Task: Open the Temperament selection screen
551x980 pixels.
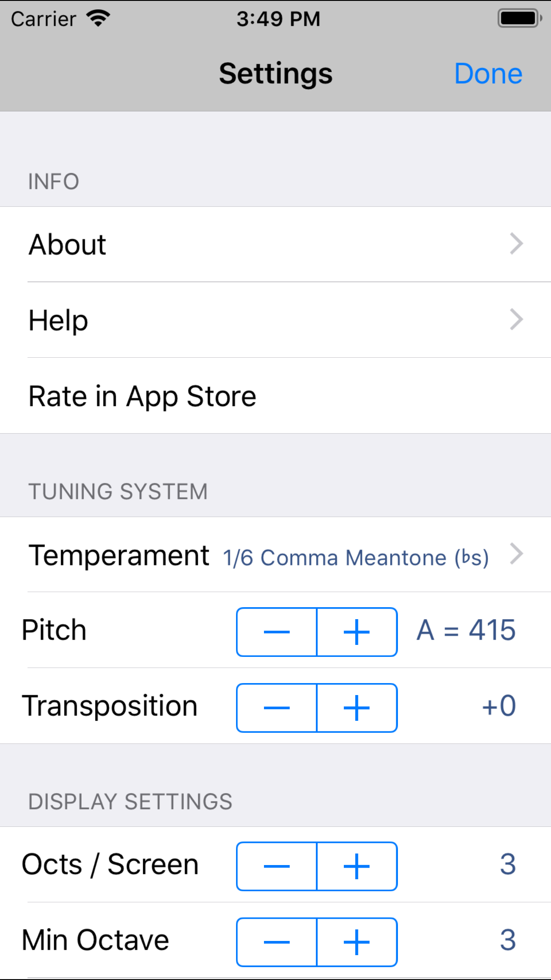Action: tap(516, 553)
